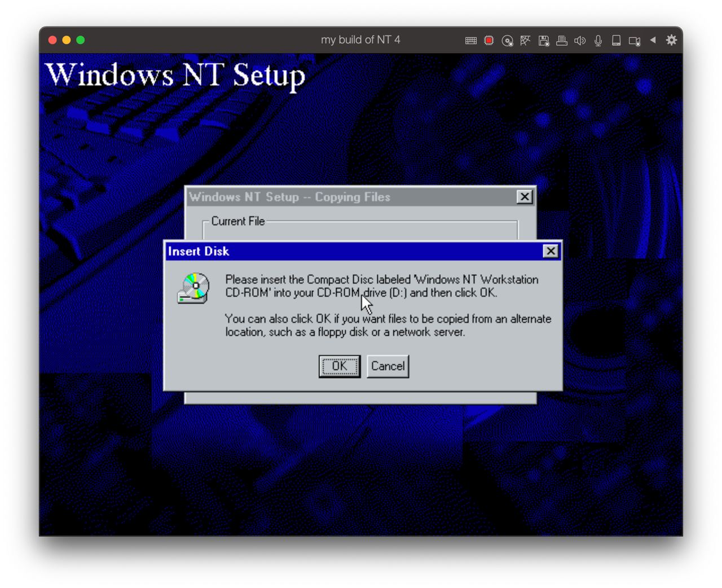Click the 'my build of NT 4' window title
This screenshot has width=722, height=588.
pos(360,40)
